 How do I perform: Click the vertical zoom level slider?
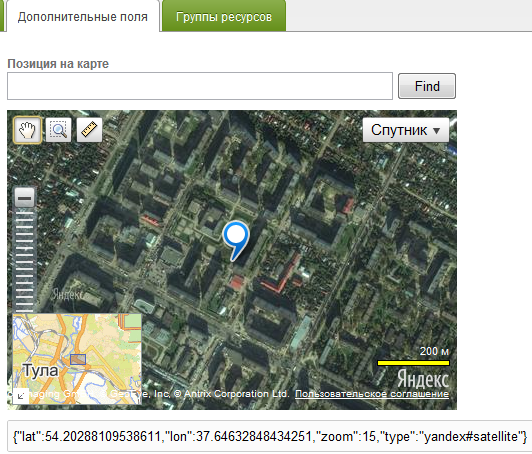point(24,260)
